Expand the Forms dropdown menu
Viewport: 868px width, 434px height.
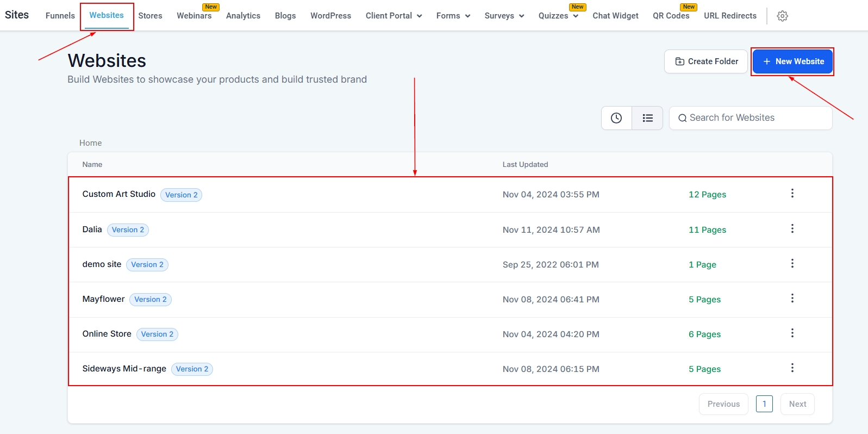click(x=453, y=16)
